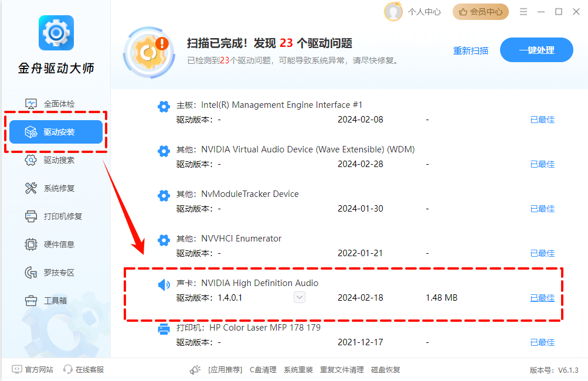Click gear icon for NVIDIA Virtual Audio Device
Screen dimensions: 588x381
tap(164, 151)
